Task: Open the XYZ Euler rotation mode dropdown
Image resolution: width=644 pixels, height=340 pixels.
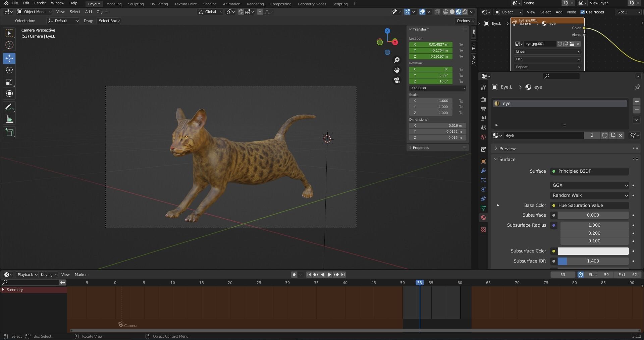Action: (438, 88)
